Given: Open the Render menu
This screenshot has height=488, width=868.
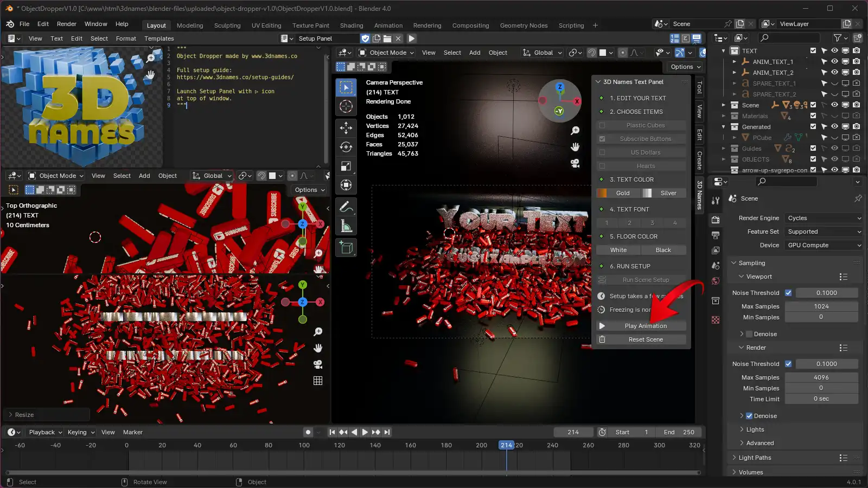Looking at the screenshot, I should [x=67, y=24].
